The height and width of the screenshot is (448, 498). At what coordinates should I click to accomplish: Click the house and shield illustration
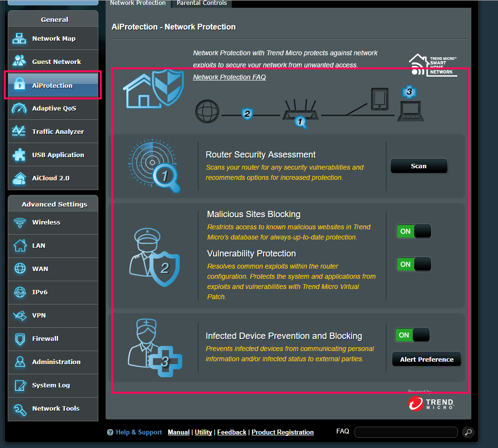point(154,89)
